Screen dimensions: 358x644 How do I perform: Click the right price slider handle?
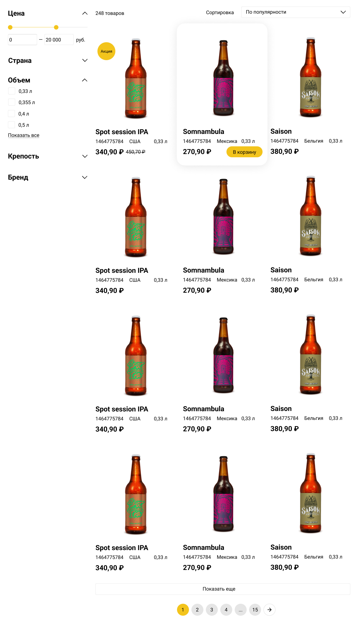click(56, 27)
